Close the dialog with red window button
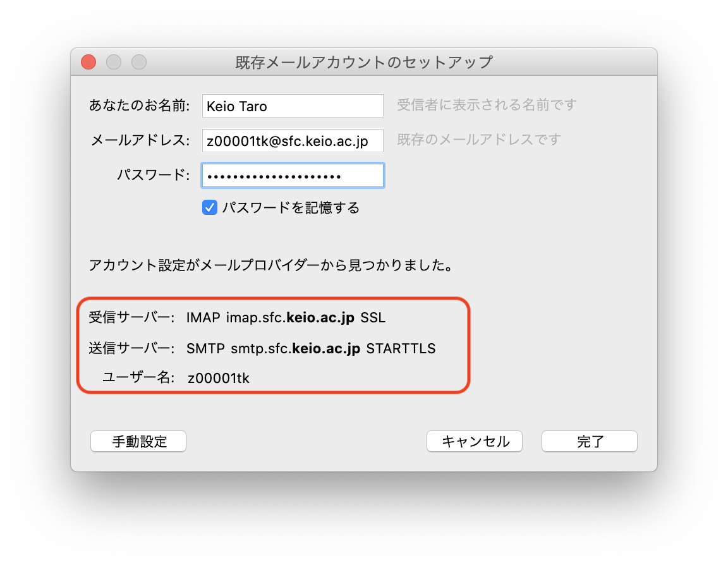The height and width of the screenshot is (565, 728). point(88,62)
